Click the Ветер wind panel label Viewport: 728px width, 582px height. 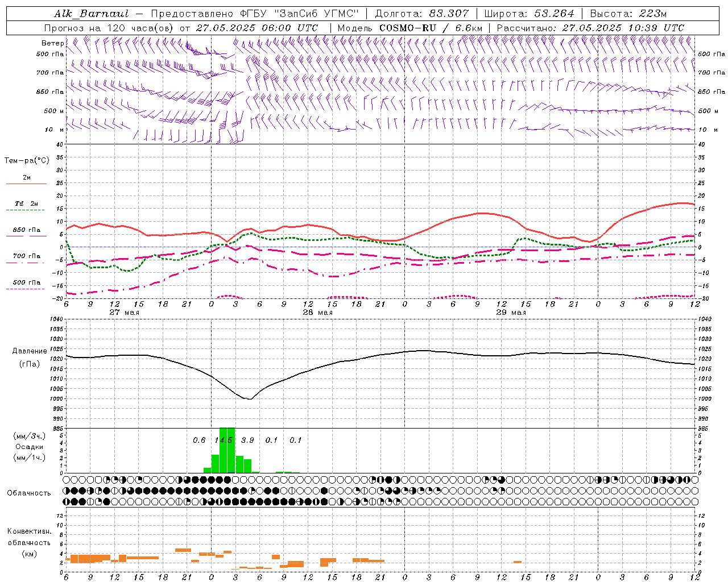(53, 43)
